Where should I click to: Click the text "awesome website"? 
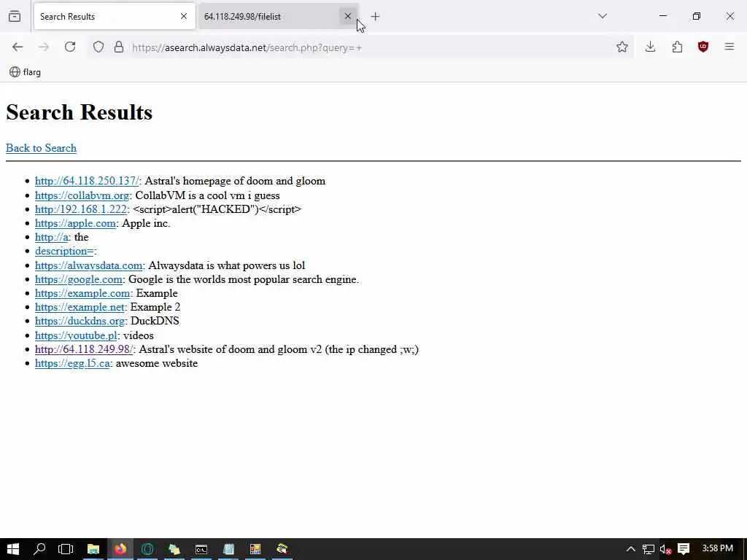coord(157,363)
